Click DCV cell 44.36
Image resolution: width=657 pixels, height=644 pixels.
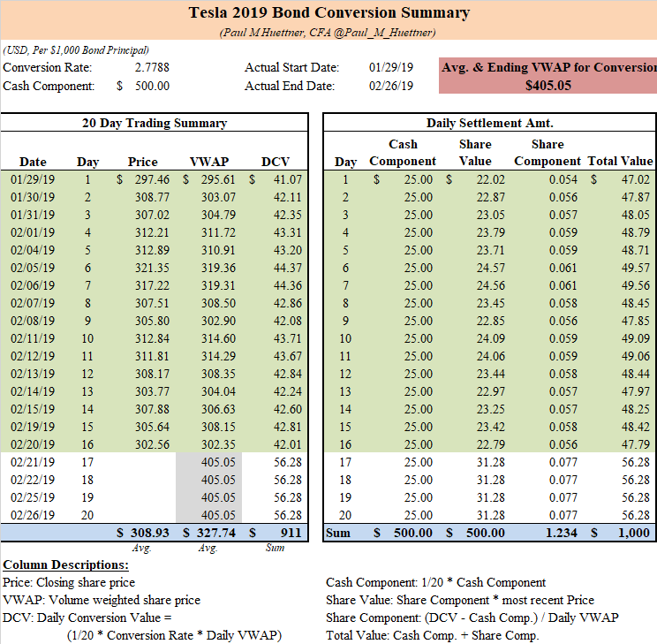click(288, 285)
